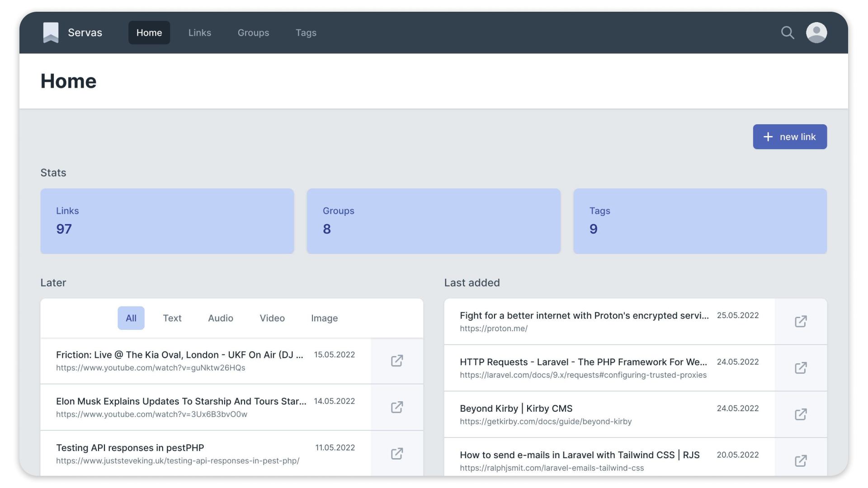Select the Audio filter tab
Screen dimensions: 868x488
coord(220,318)
